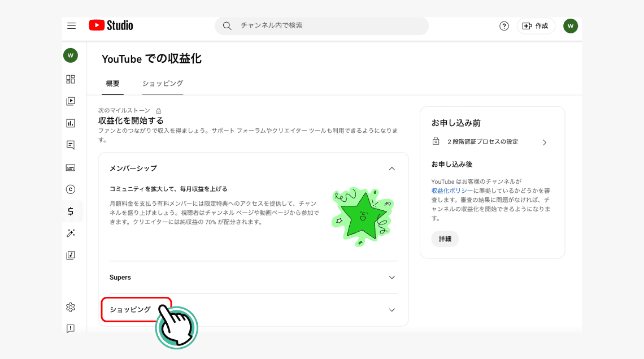
Task: Open Customization magic wand icon
Action: click(x=71, y=233)
